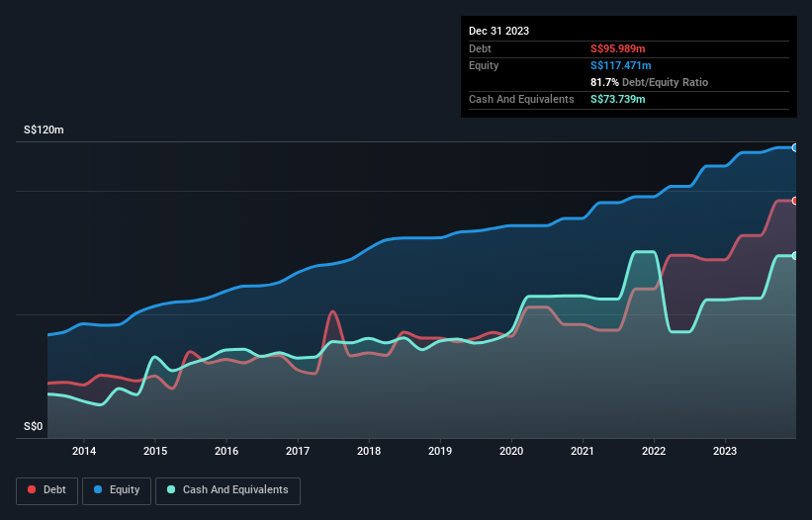Click the 2015 x-axis label
812x520 pixels.
(155, 451)
